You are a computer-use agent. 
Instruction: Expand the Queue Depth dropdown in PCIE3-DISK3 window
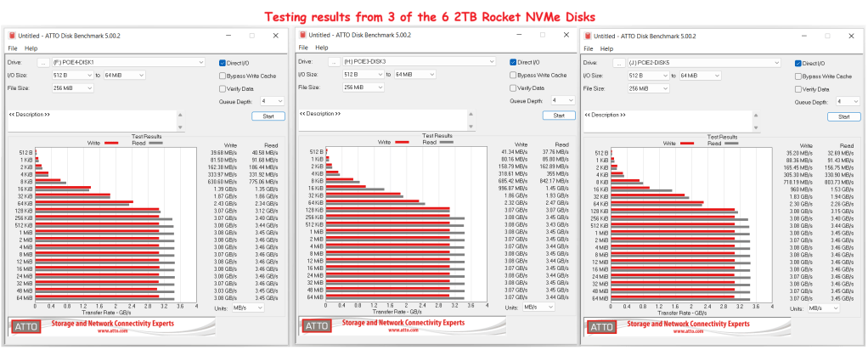(x=561, y=99)
